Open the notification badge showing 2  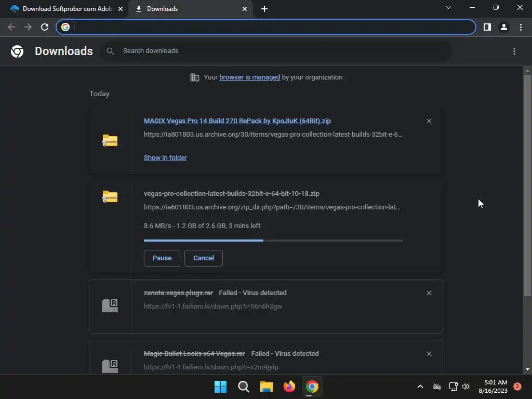point(517,387)
